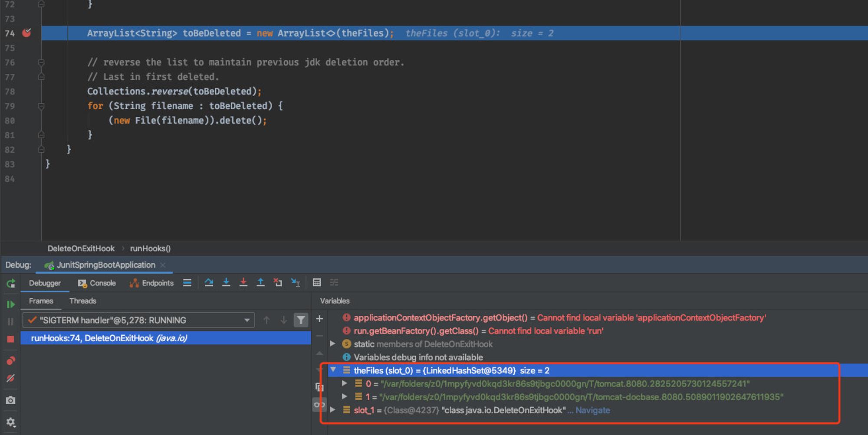Screen dimensions: 868x435
Task: Click Collections.reverse(toBeDeleted) code line
Action: click(x=174, y=92)
